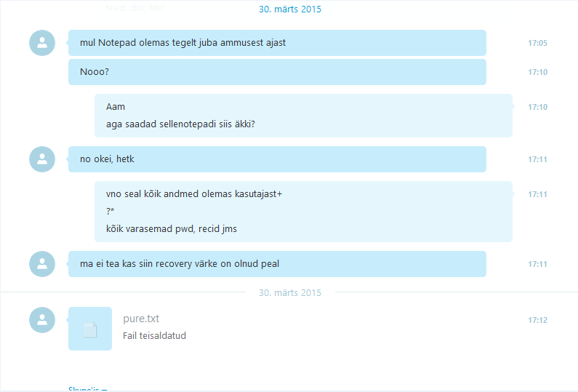Open the partially visible 'Skype'is' link at bottom
Image resolution: width=578 pixels, height=392 pixels.
click(88, 388)
